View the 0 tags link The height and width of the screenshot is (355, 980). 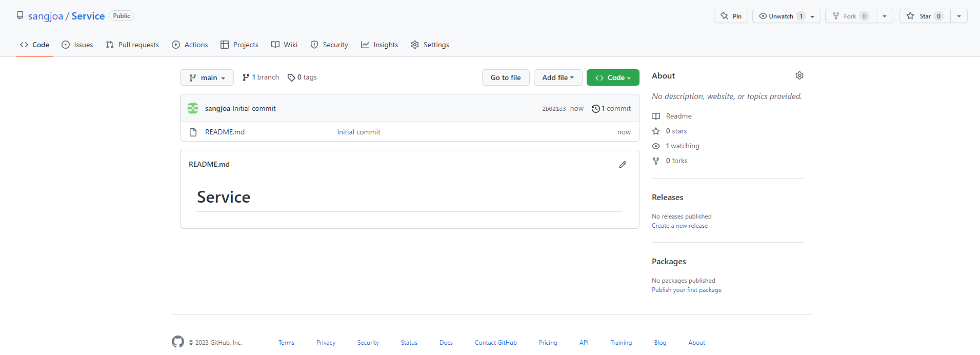pyautogui.click(x=302, y=77)
